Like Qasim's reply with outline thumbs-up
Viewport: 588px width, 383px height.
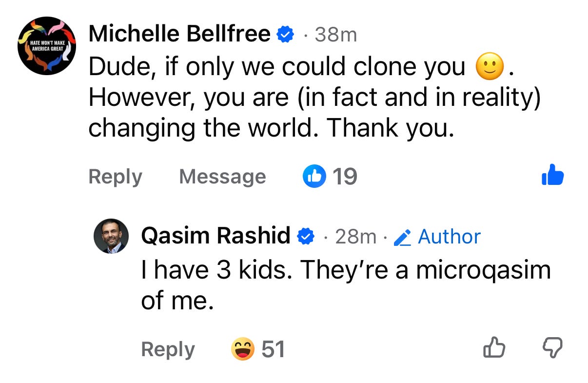[x=493, y=348]
